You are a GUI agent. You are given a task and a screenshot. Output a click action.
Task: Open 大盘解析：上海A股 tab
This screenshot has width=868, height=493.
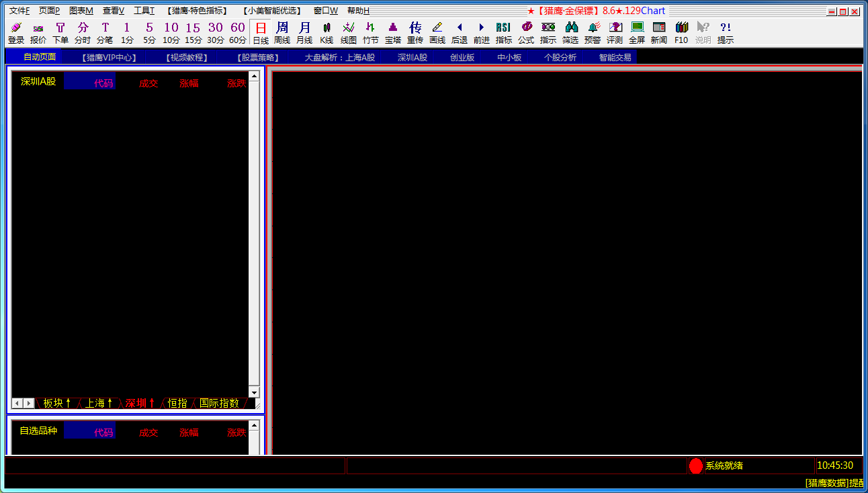pos(340,57)
